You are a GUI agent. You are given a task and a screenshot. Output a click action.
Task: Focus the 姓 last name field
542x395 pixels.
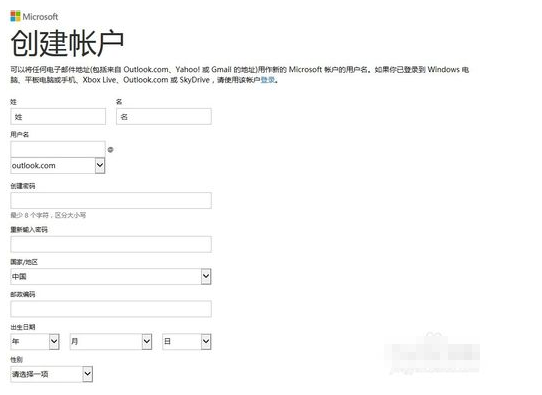58,117
